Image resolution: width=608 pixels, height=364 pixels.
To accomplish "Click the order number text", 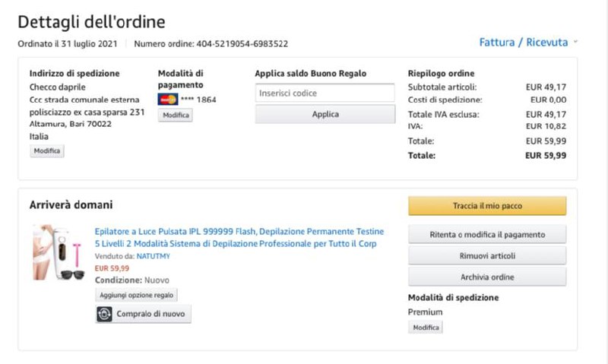I will (211, 44).
